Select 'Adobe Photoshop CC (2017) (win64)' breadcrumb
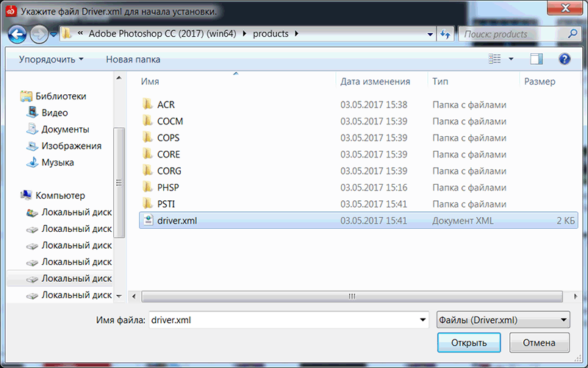Screen dimensions: 588x368 pos(162,34)
